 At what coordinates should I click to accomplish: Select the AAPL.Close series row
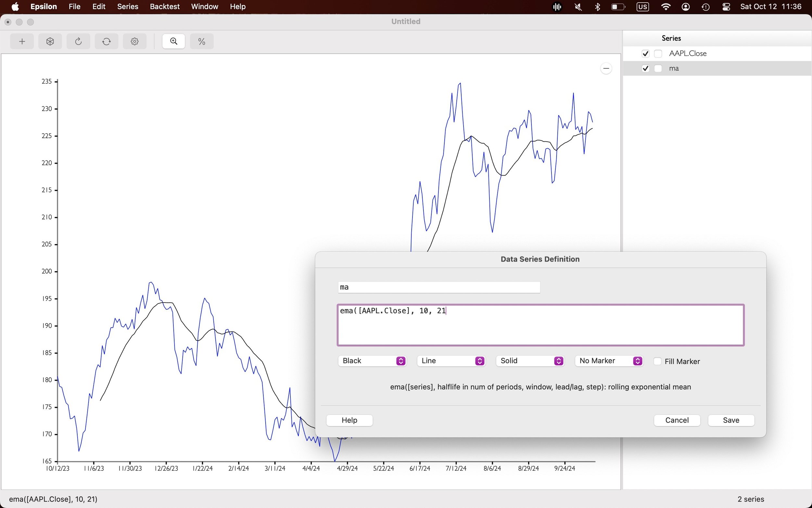pyautogui.click(x=717, y=54)
